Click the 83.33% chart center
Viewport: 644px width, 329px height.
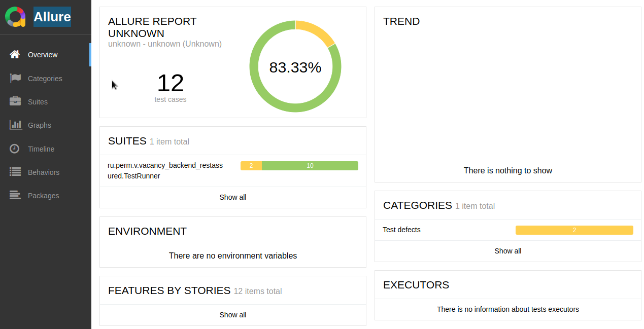tap(295, 67)
